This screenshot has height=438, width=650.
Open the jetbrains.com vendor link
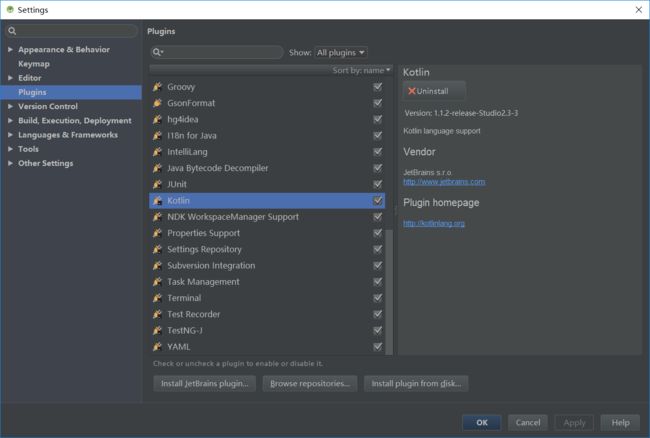(x=444, y=181)
